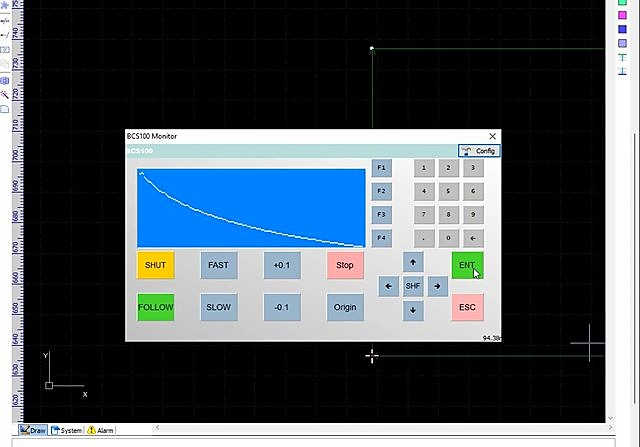Click the green FOLLOW button
The height and width of the screenshot is (447, 640).
click(156, 307)
